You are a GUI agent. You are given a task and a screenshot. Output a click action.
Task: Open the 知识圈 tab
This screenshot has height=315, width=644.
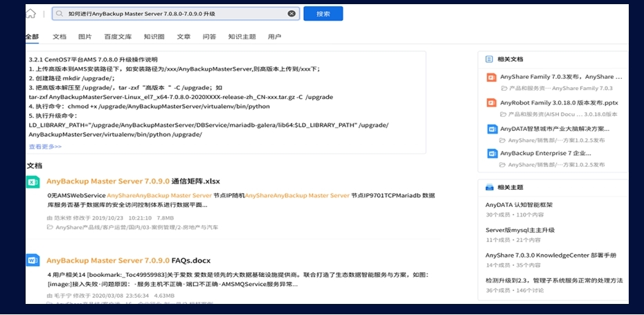tap(154, 37)
